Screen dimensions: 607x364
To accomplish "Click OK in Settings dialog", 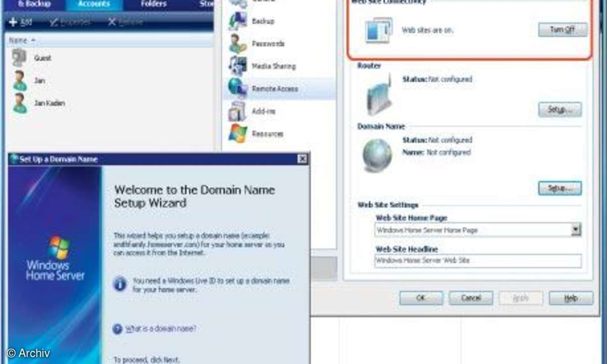I will tap(421, 298).
